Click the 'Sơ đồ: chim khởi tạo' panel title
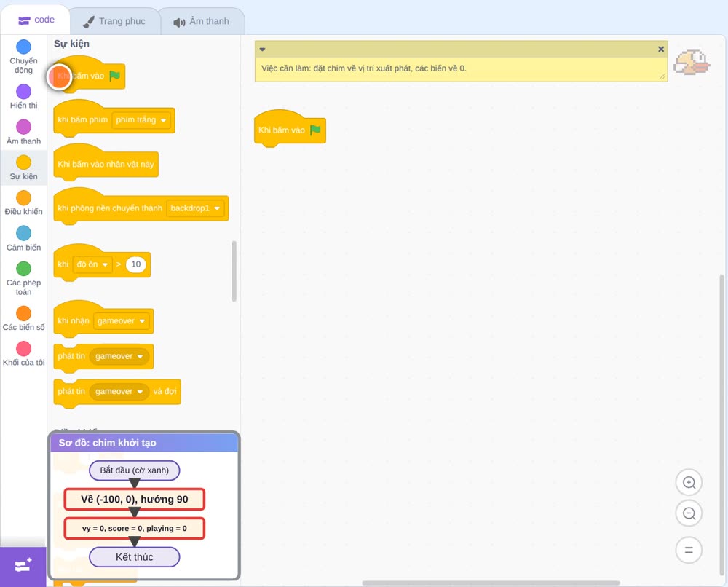The width and height of the screenshot is (728, 587). tap(107, 443)
